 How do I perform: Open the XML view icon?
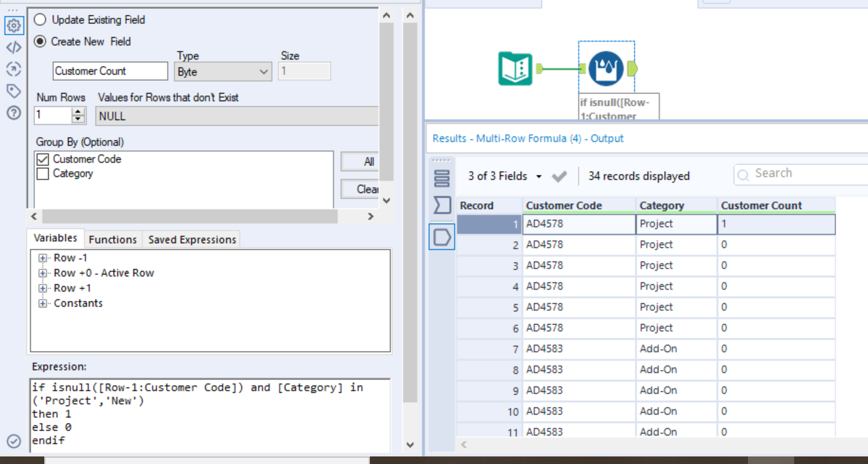[13, 47]
